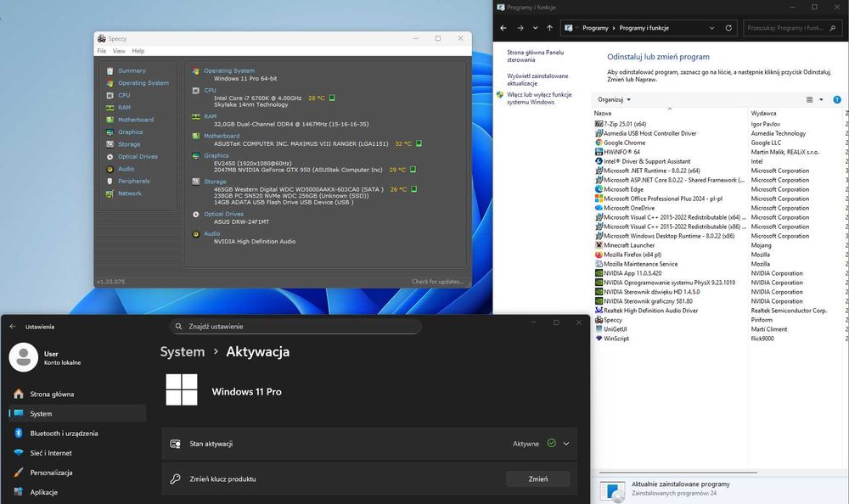
Task: Select Mozilla Firefox (x64 pl) entry
Action: [633, 255]
